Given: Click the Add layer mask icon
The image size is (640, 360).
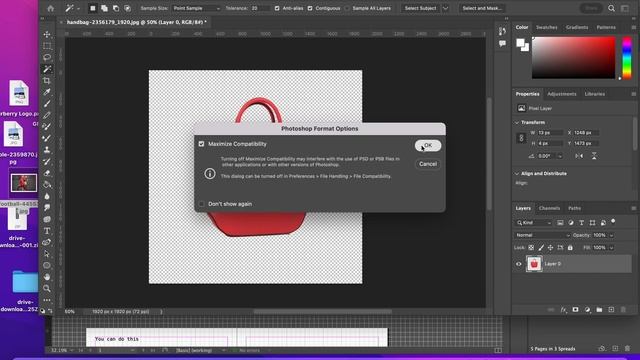Looking at the screenshot, I should click(x=575, y=310).
